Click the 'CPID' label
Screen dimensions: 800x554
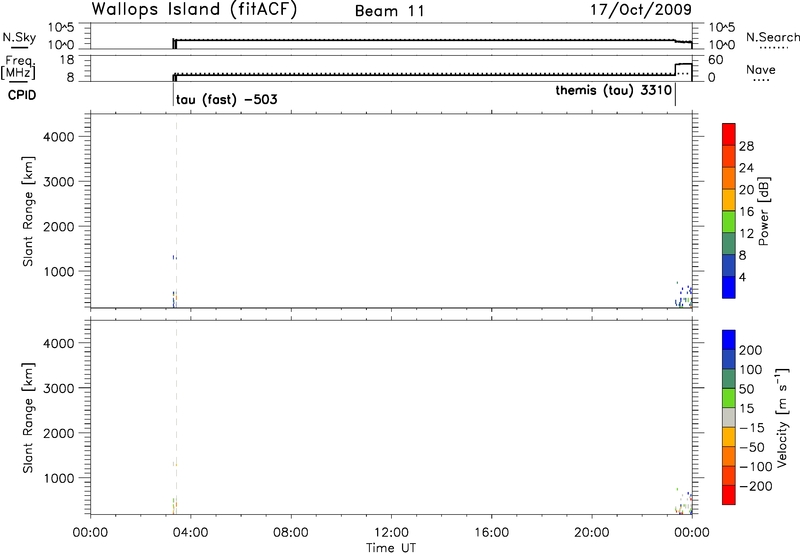[22, 95]
